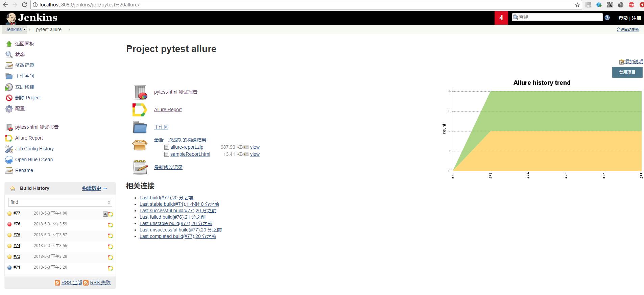Click the build history find field
Viewport: 644px width, 295px height.
point(60,202)
